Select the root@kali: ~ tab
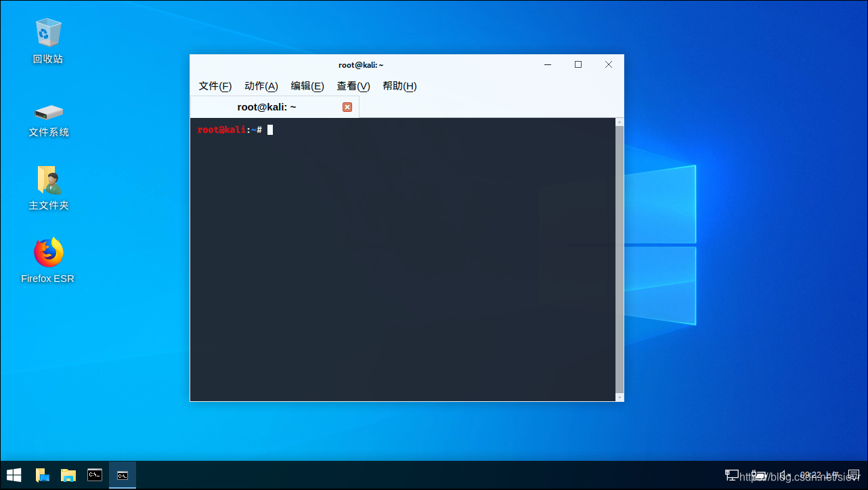 point(275,107)
